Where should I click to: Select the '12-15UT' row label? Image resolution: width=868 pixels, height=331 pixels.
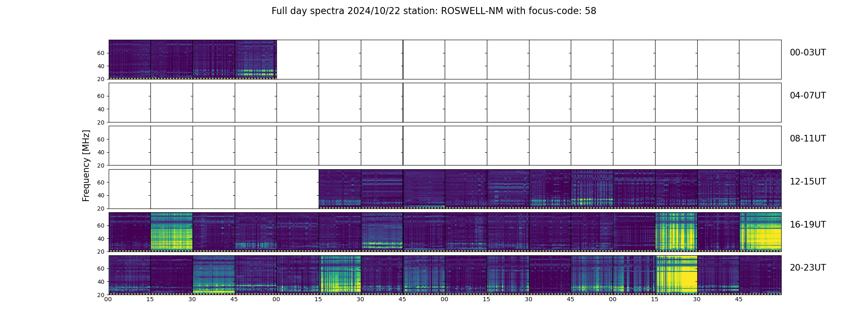(808, 182)
